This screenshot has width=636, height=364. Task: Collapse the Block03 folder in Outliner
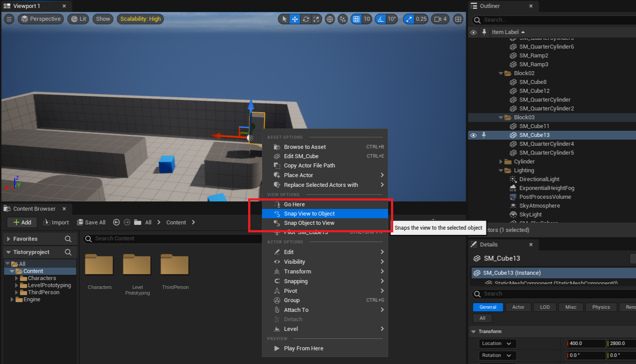point(501,118)
